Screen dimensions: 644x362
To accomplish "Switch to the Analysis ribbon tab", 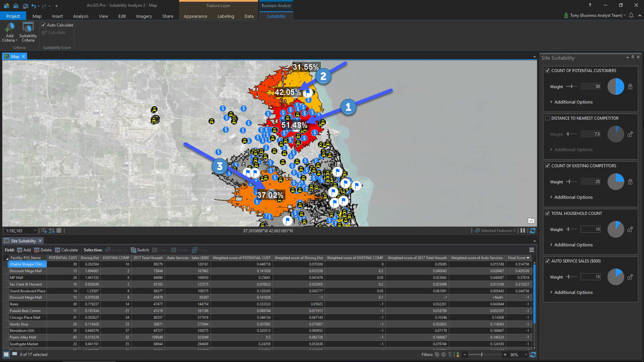I will (x=80, y=16).
